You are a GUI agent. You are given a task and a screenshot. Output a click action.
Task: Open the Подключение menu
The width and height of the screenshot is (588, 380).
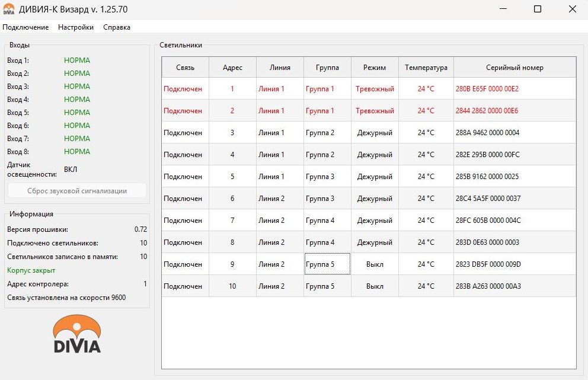[25, 27]
